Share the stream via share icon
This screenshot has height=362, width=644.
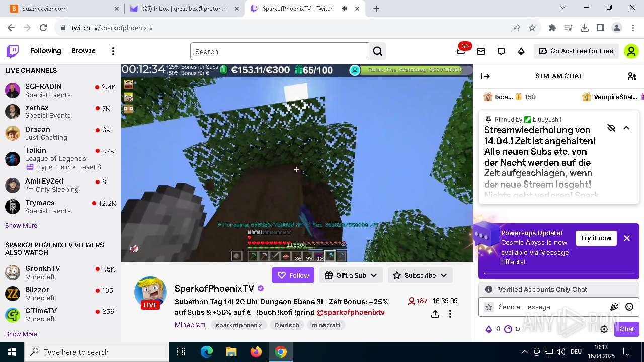435,314
